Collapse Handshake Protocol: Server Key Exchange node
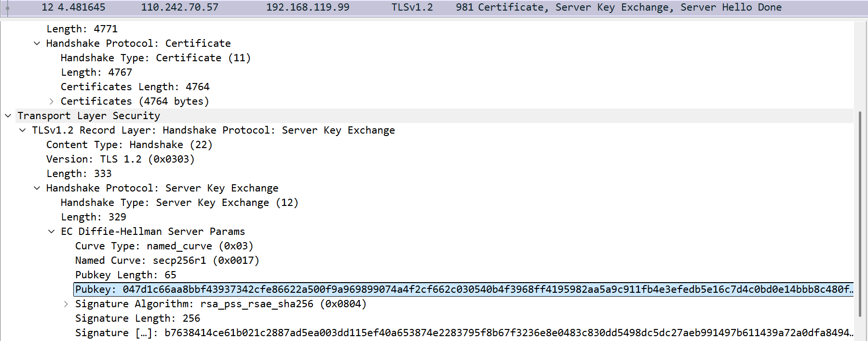This screenshot has height=341, width=868. coord(37,188)
